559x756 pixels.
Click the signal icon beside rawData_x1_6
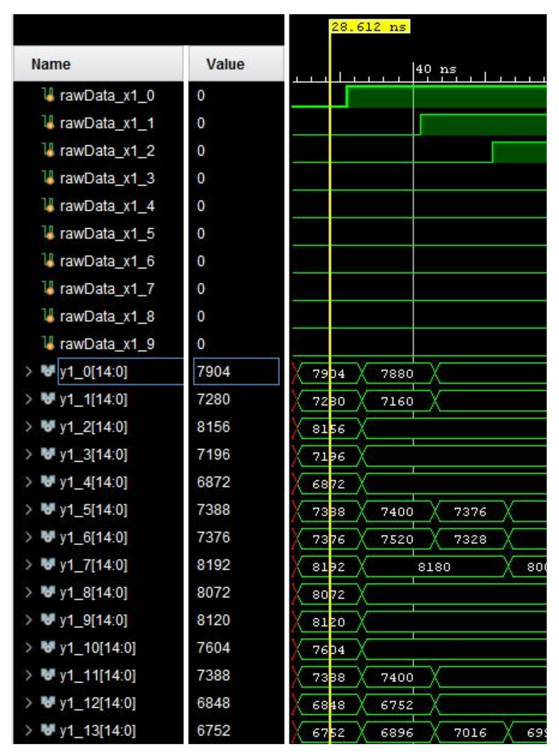pyautogui.click(x=48, y=261)
